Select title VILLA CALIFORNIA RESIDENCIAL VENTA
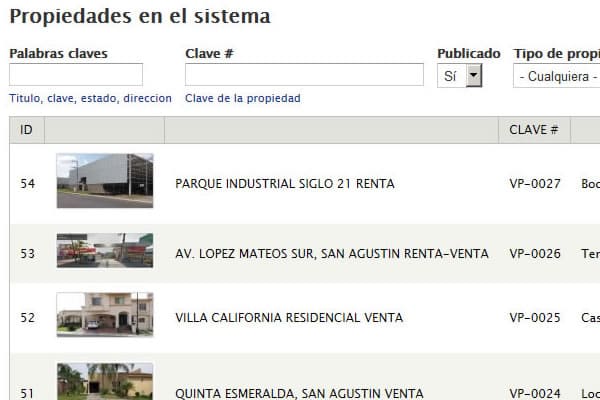Screen dimensions: 600x400 289,318
